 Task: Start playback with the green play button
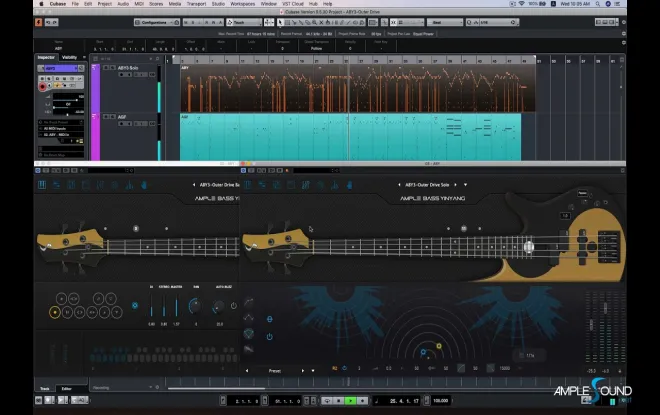pos(350,401)
